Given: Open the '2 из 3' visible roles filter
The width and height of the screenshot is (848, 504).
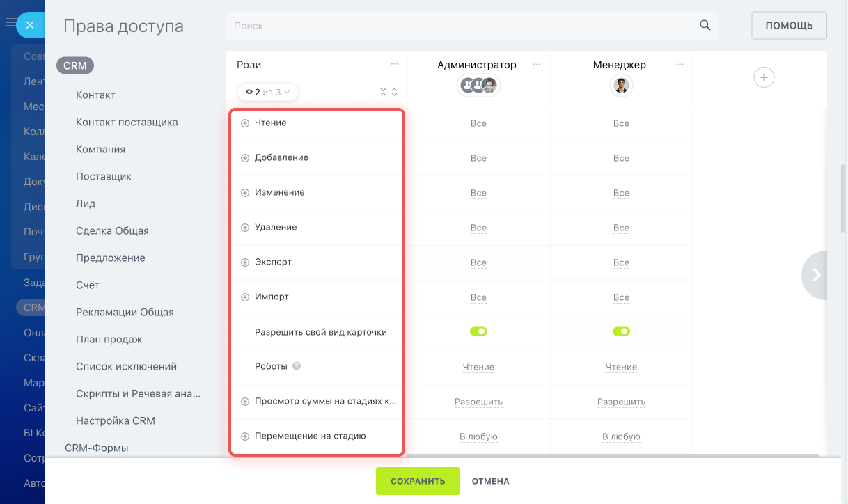Looking at the screenshot, I should [x=267, y=92].
